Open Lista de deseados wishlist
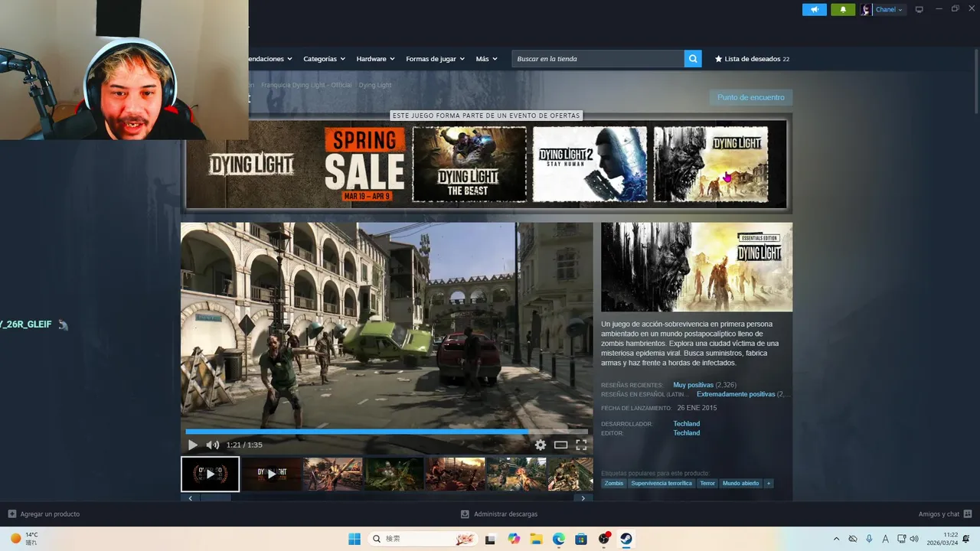 coord(752,59)
